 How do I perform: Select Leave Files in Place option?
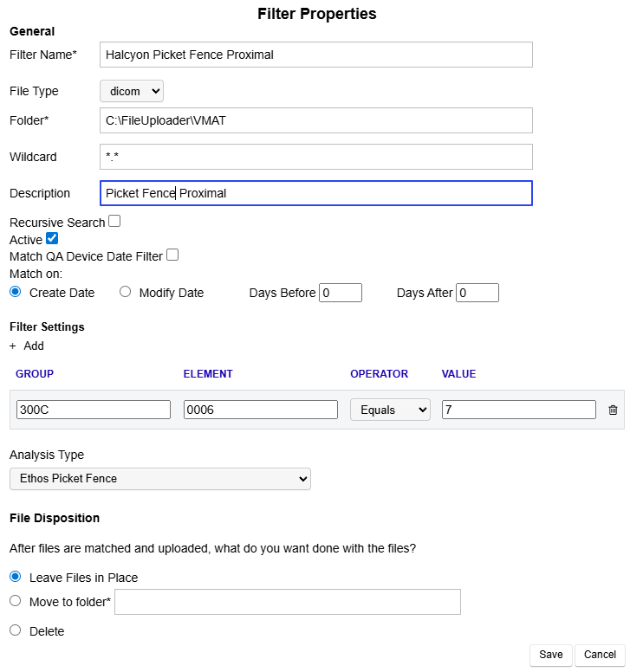pyautogui.click(x=16, y=577)
